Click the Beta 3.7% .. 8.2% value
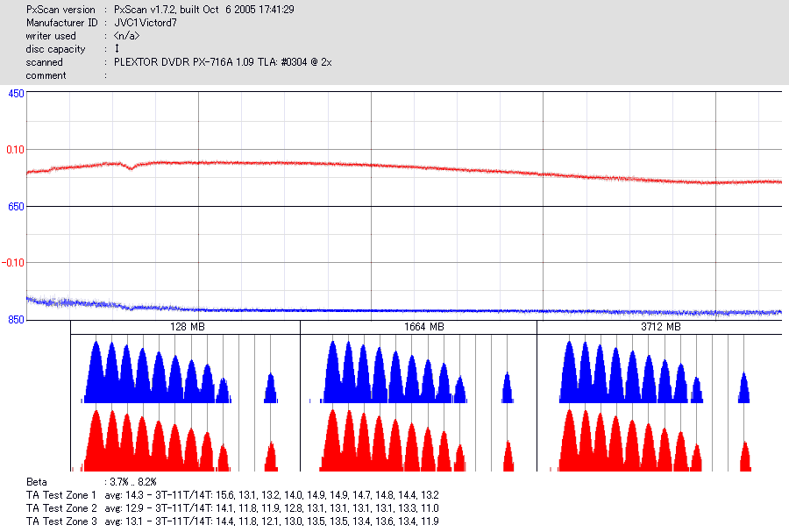This screenshot has height=532, width=789. point(133,482)
